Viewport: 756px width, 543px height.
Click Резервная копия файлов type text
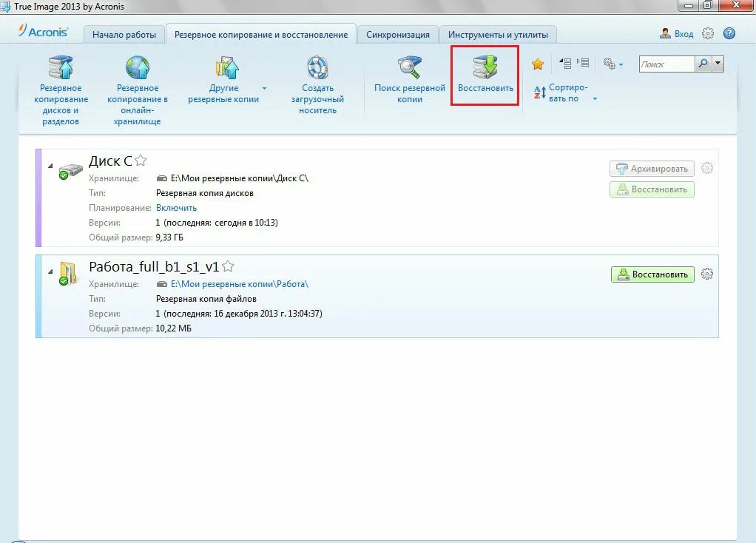[x=206, y=299]
